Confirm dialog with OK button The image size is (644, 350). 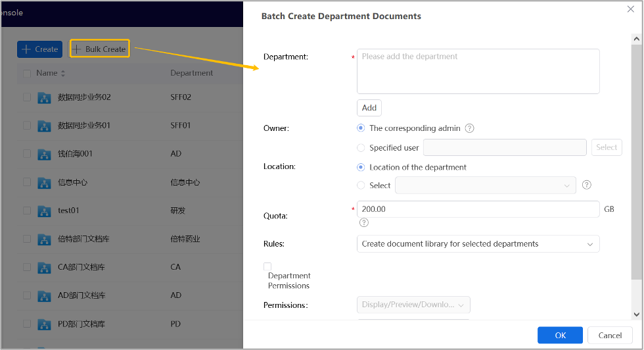[x=560, y=335]
